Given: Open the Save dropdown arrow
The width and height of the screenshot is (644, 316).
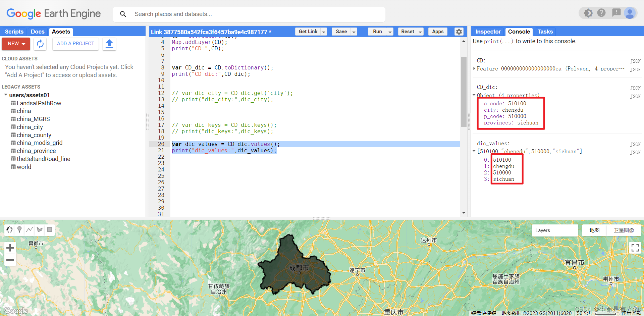Looking at the screenshot, I should (354, 32).
